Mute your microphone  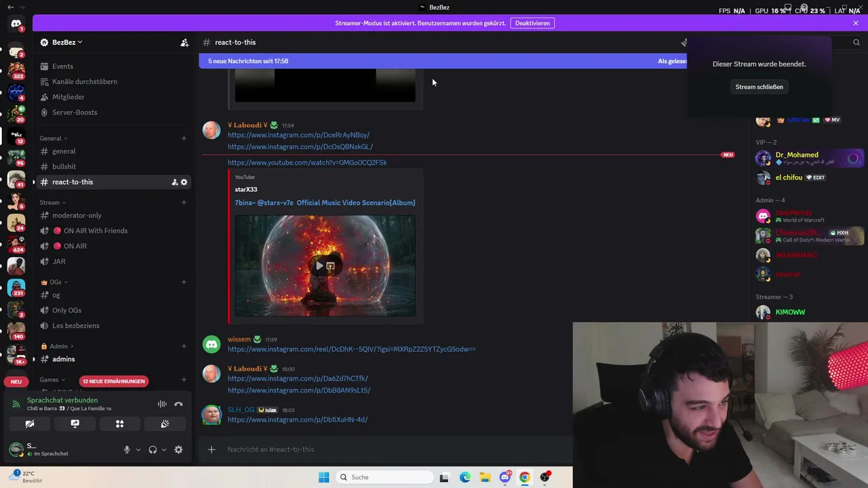pos(126,449)
